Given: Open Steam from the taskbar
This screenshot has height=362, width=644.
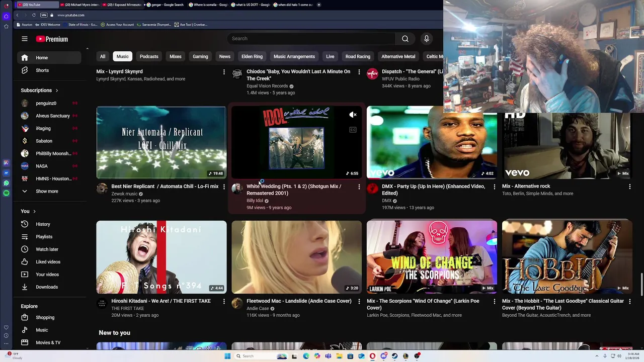Looking at the screenshot, I should click(x=394, y=356).
